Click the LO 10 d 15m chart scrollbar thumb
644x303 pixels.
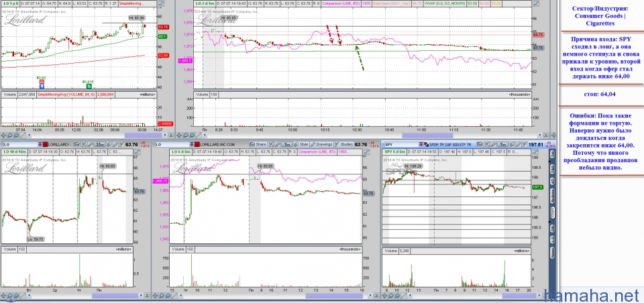point(115,295)
